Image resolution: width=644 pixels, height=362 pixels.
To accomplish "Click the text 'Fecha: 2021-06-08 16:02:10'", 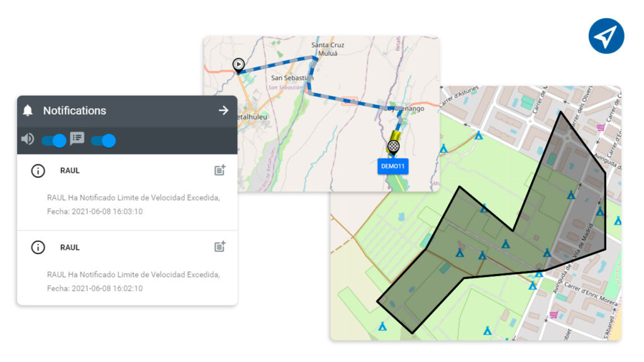I will tap(95, 288).
